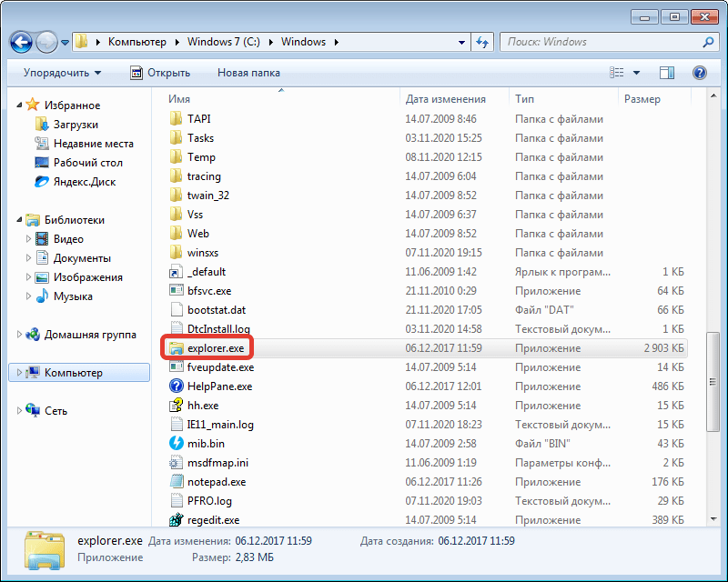Select Рабочий стол in the sidebar
The width and height of the screenshot is (728, 582).
point(87,163)
